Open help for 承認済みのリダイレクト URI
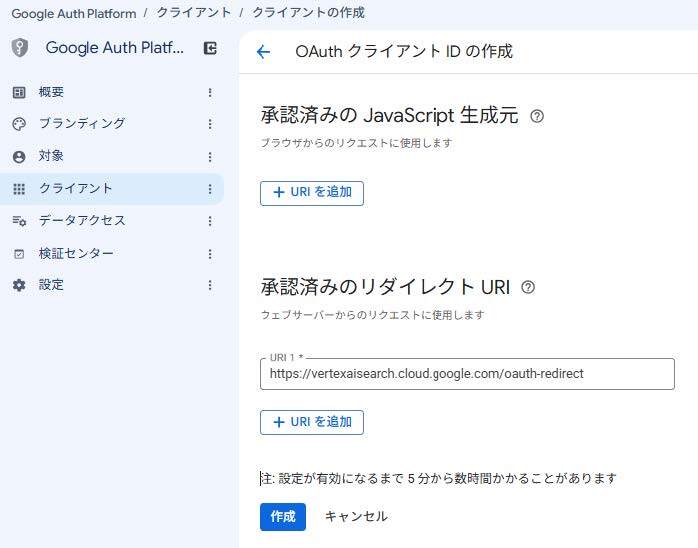 point(528,287)
